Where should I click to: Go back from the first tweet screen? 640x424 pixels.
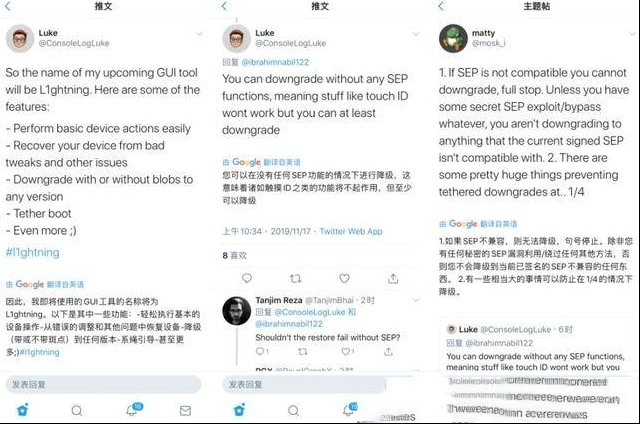[x=8, y=6]
